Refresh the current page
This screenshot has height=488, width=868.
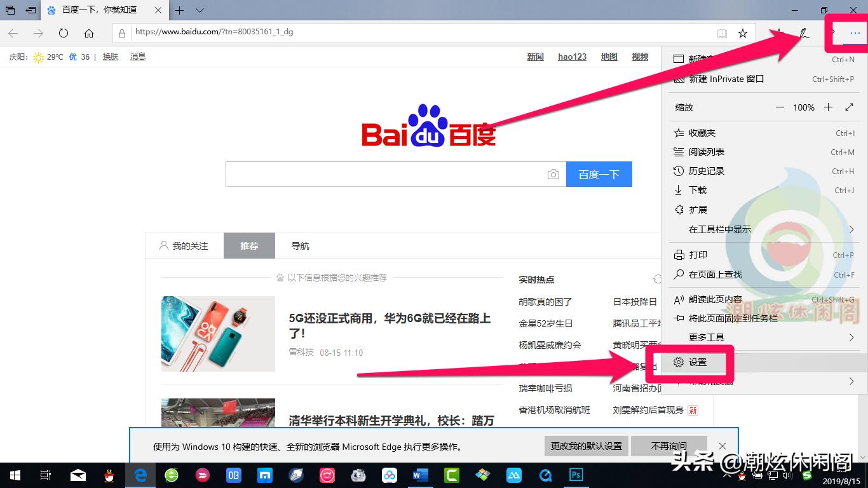coord(62,32)
